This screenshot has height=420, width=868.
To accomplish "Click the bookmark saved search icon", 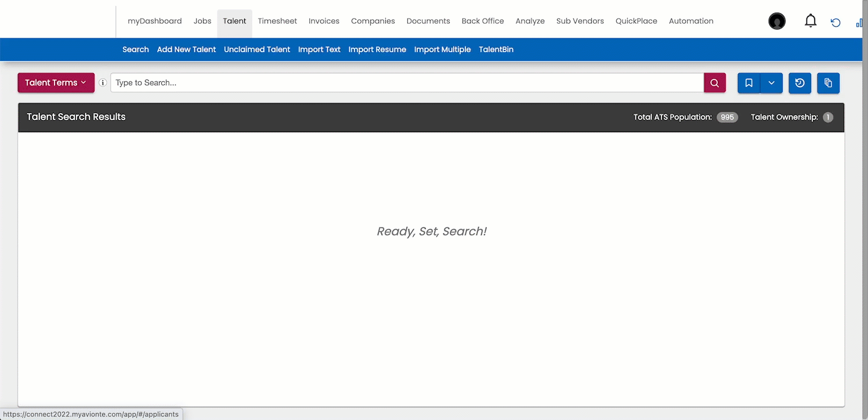I will tap(749, 83).
